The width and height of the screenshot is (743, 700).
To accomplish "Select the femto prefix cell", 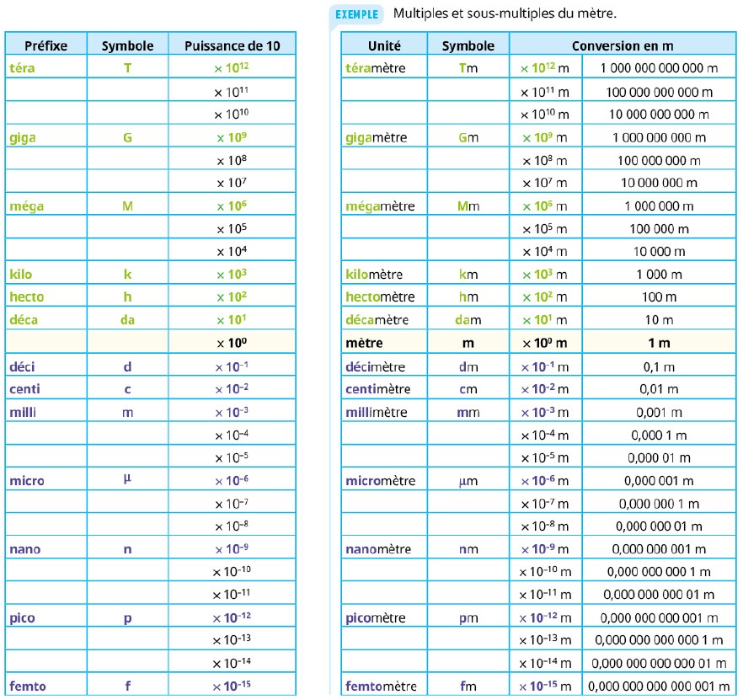I will tap(46, 686).
